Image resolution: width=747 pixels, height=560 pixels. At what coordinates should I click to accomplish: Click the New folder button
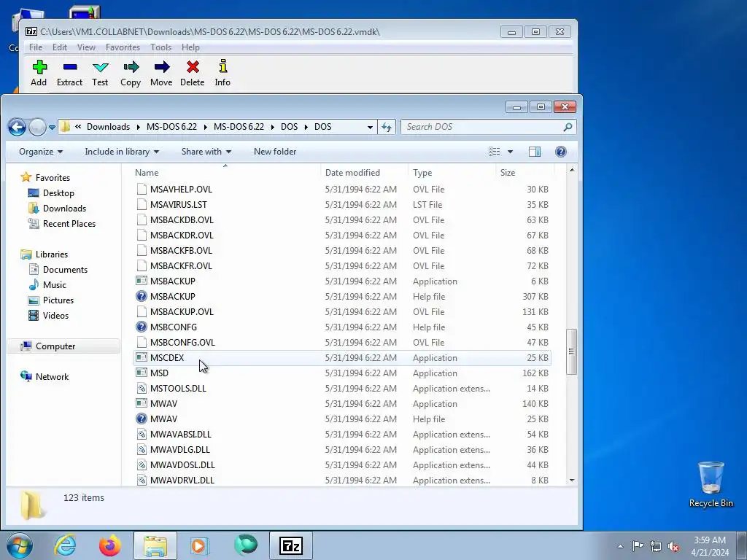275,152
